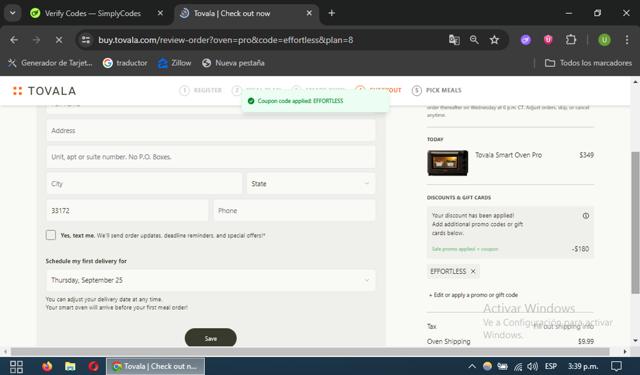Open the Extensions puzzle icon
Viewport: 640px width, 375px height.
[571, 40]
